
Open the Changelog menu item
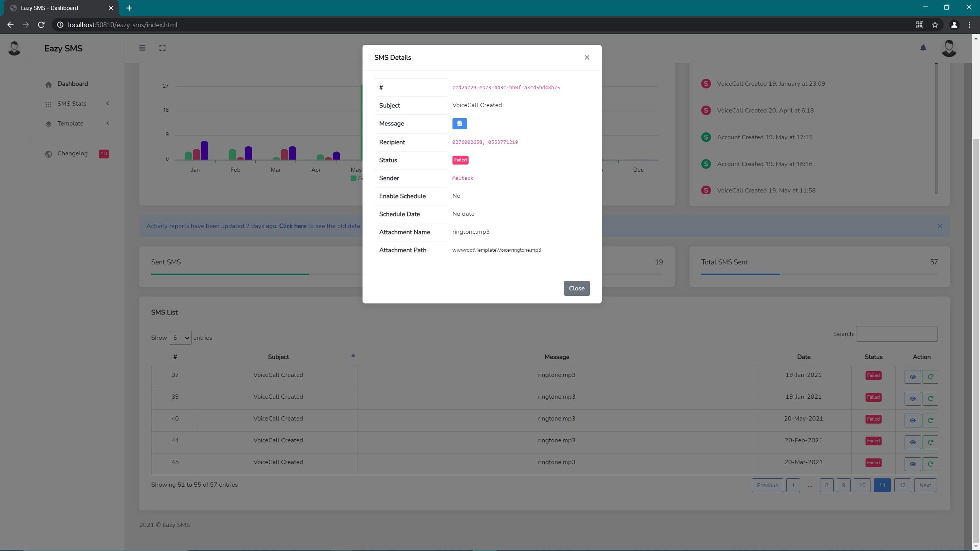(x=72, y=153)
